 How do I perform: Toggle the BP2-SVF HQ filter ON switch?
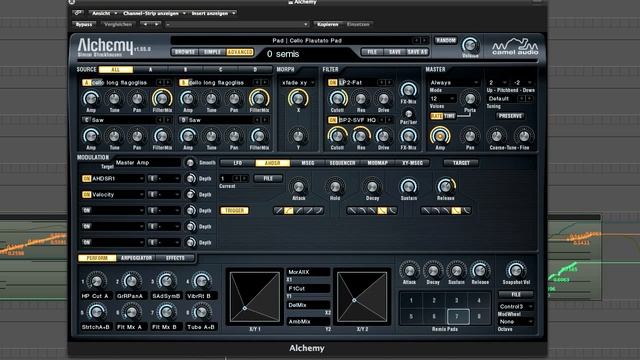(332, 120)
